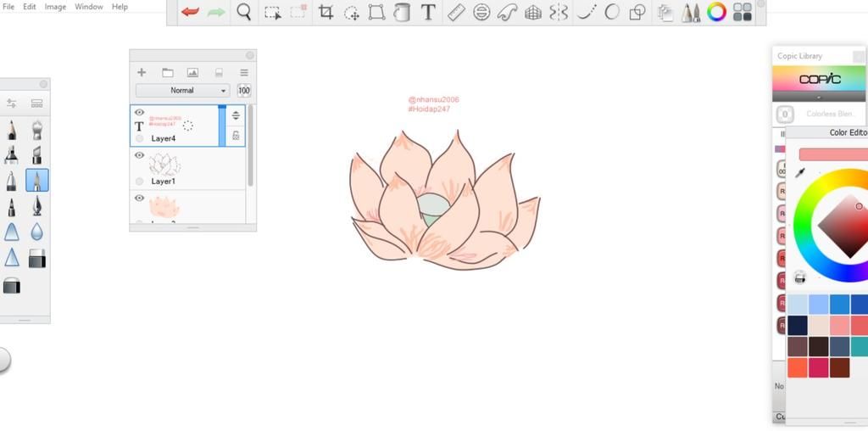This screenshot has height=431, width=868.
Task: Click the green Redo arrow
Action: 216,12
